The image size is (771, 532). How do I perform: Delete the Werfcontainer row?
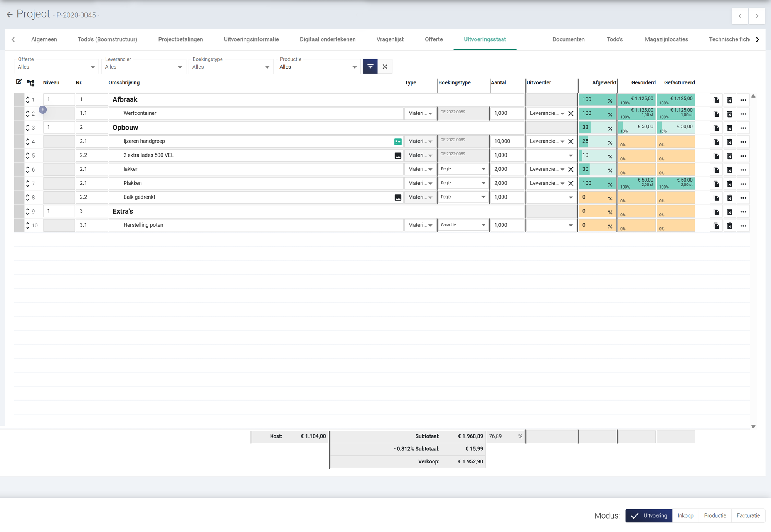[729, 114]
